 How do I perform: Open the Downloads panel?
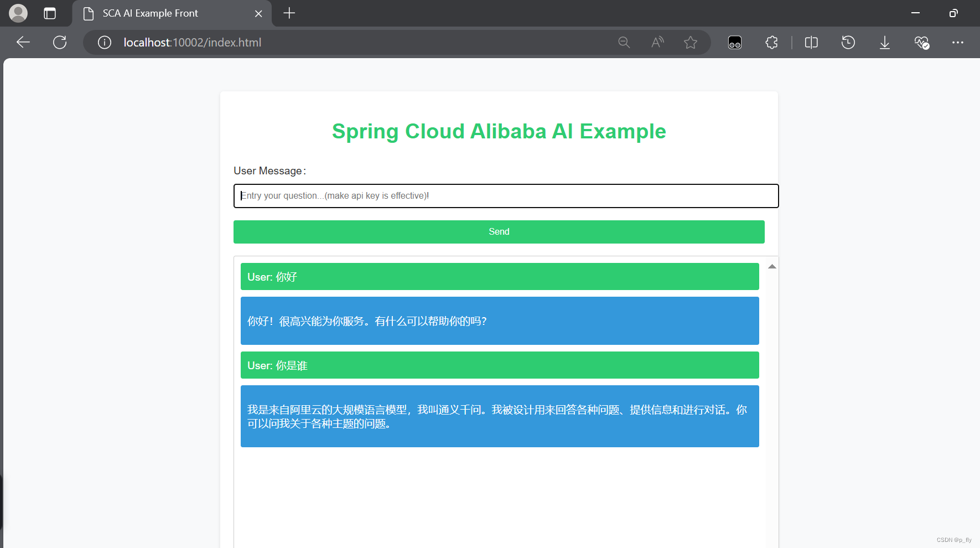(x=885, y=43)
